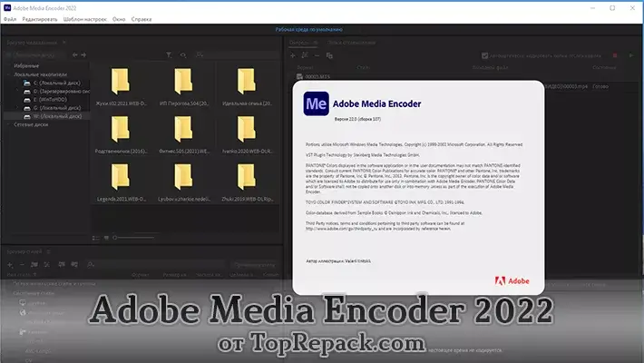The image size is (644, 363).
Task: Click the red stop queue button
Action: click(615, 55)
